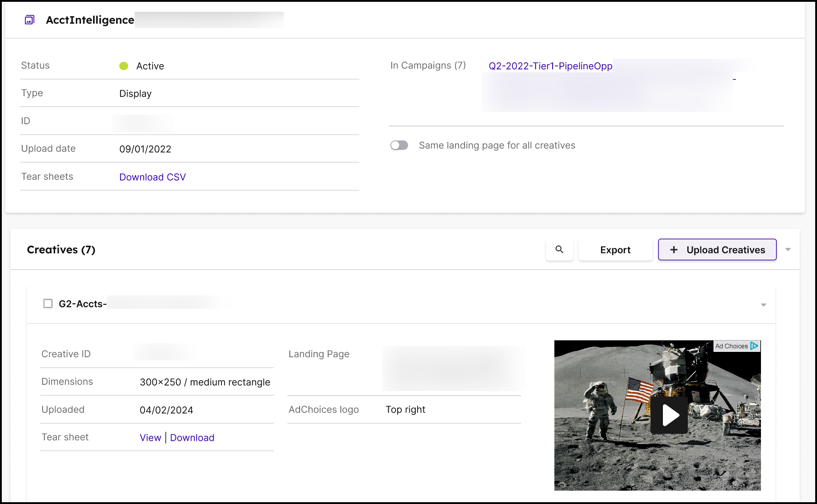This screenshot has height=504, width=817.
Task: Click the Tear sheets label
Action: pyautogui.click(x=47, y=177)
